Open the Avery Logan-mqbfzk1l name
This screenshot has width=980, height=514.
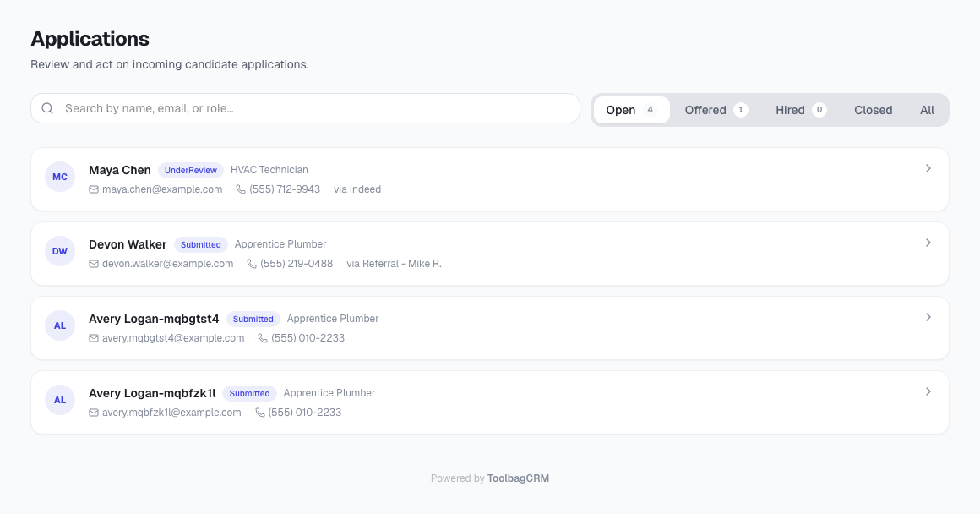[152, 393]
